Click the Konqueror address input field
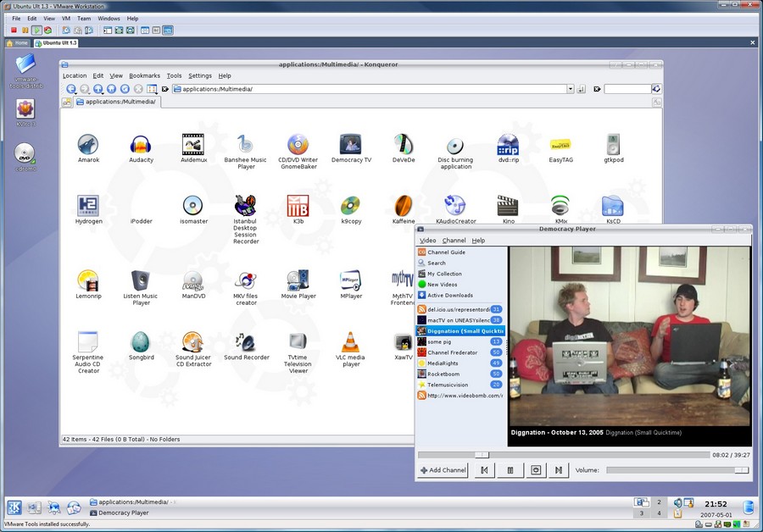Image resolution: width=763 pixels, height=532 pixels. tap(370, 89)
